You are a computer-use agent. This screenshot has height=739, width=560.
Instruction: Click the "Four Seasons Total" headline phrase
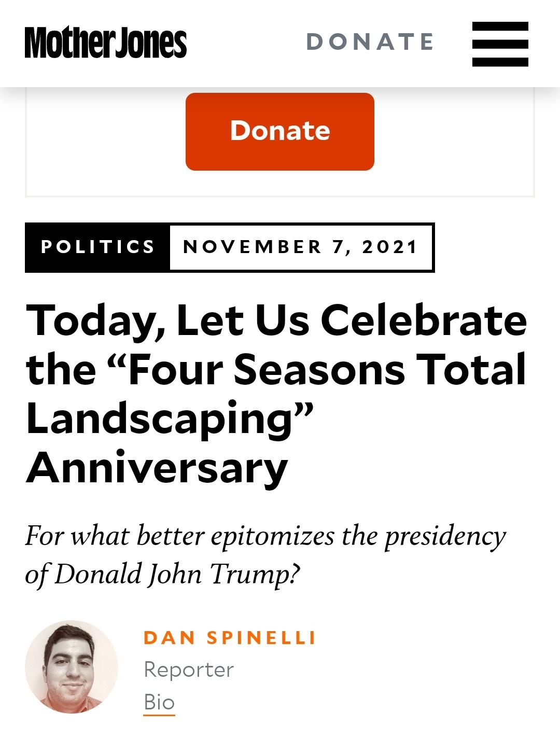tap(328, 369)
